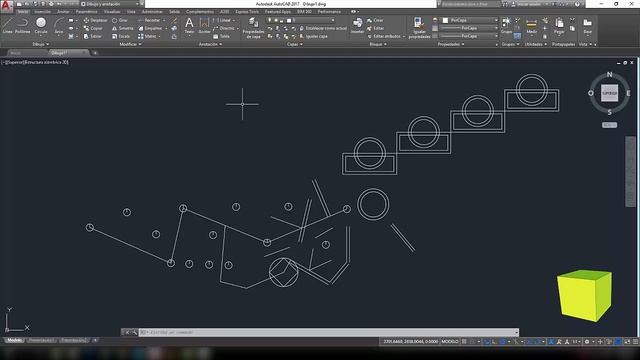The width and height of the screenshot is (640, 360).
Task: Open the Anotar ribbon tab
Action: (x=63, y=12)
